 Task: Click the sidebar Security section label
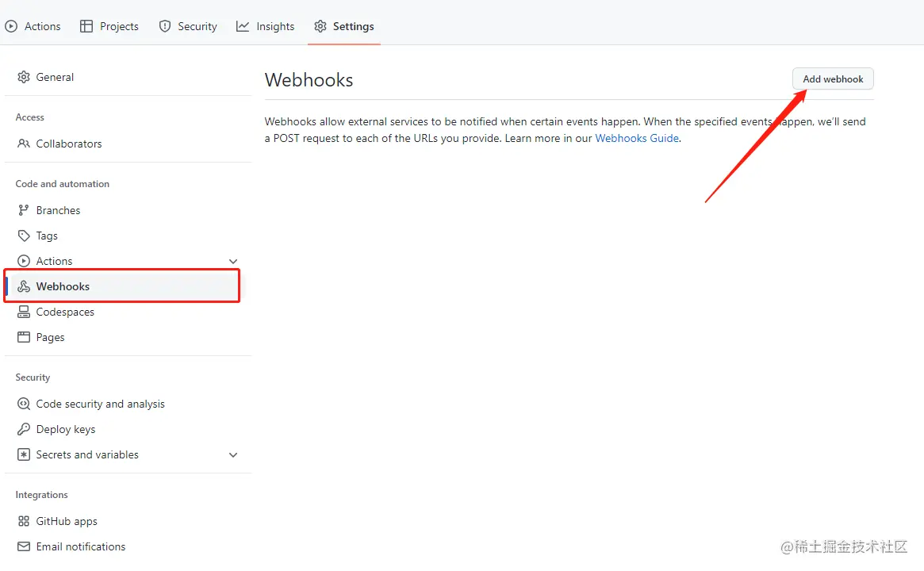33,377
